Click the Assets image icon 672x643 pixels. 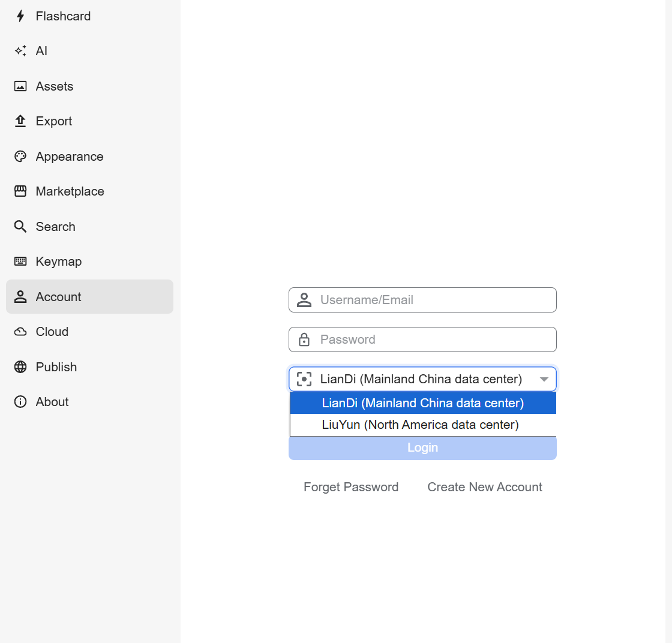pyautogui.click(x=20, y=86)
